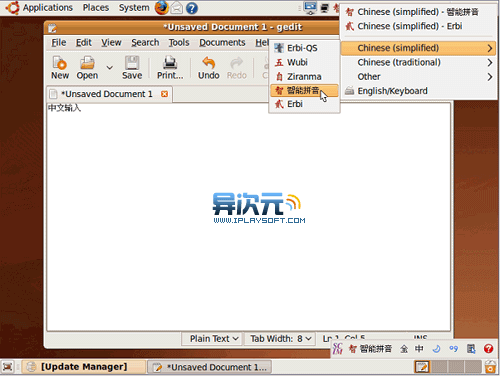Launch Firefox from the top panel
This screenshot has width=500, height=376.
click(x=162, y=8)
